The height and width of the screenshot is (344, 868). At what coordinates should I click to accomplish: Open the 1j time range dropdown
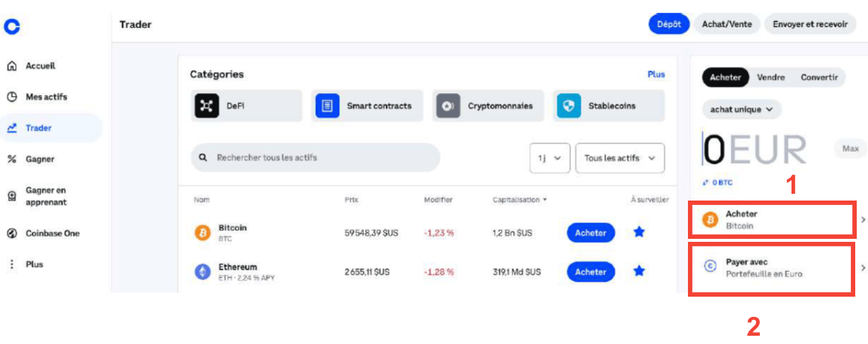[550, 158]
